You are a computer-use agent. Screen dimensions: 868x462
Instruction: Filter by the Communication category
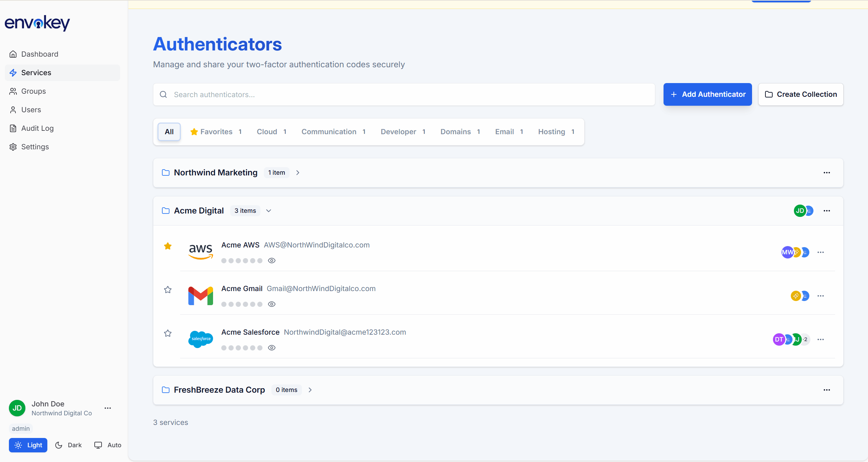click(333, 132)
